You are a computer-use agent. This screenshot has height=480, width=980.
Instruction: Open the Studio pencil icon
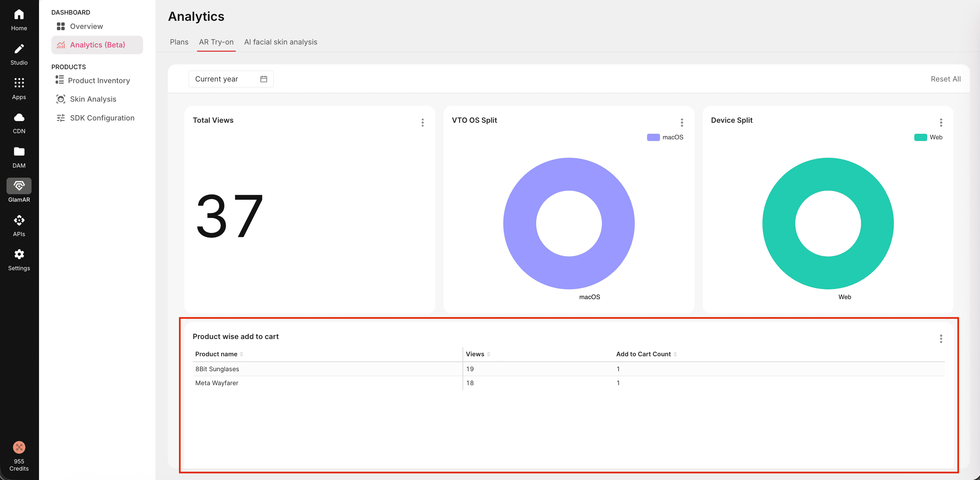coord(19,49)
